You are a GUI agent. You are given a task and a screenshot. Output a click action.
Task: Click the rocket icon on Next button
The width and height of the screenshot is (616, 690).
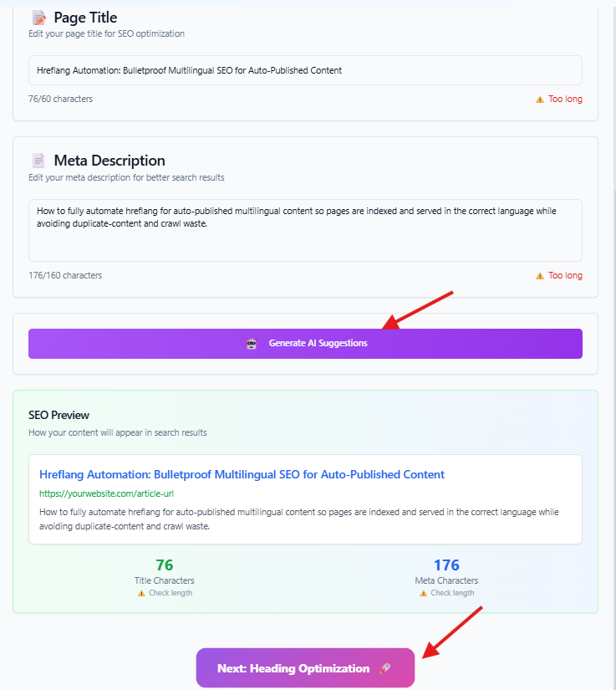click(x=385, y=668)
